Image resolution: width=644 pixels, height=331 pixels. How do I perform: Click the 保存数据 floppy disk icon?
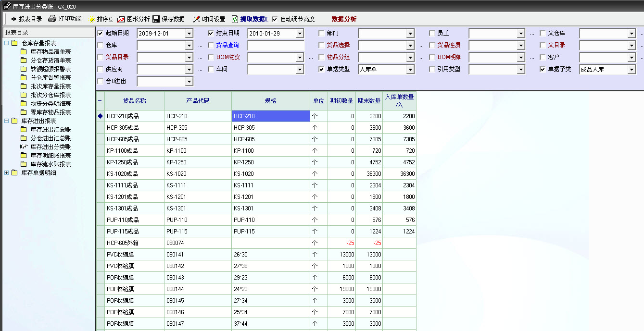(156, 19)
